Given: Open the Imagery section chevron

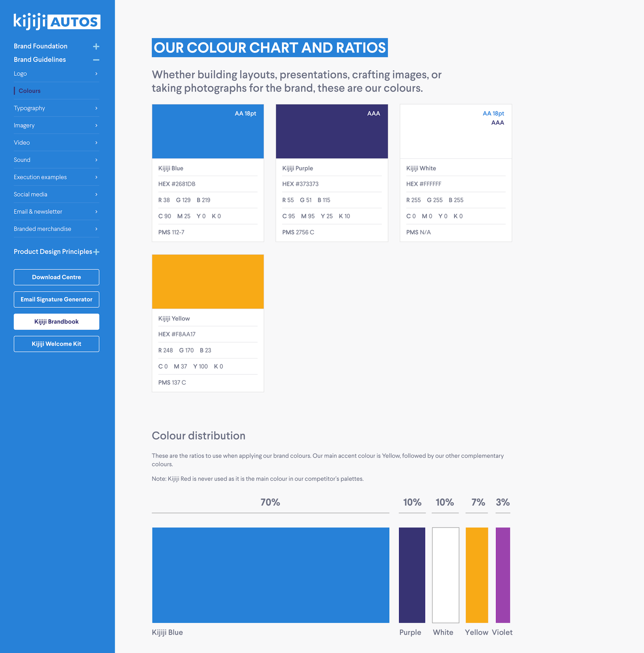Looking at the screenshot, I should point(96,125).
